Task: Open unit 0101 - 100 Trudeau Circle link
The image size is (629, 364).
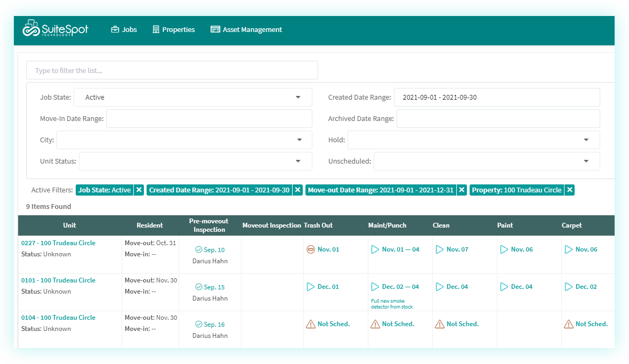Action: (x=58, y=280)
